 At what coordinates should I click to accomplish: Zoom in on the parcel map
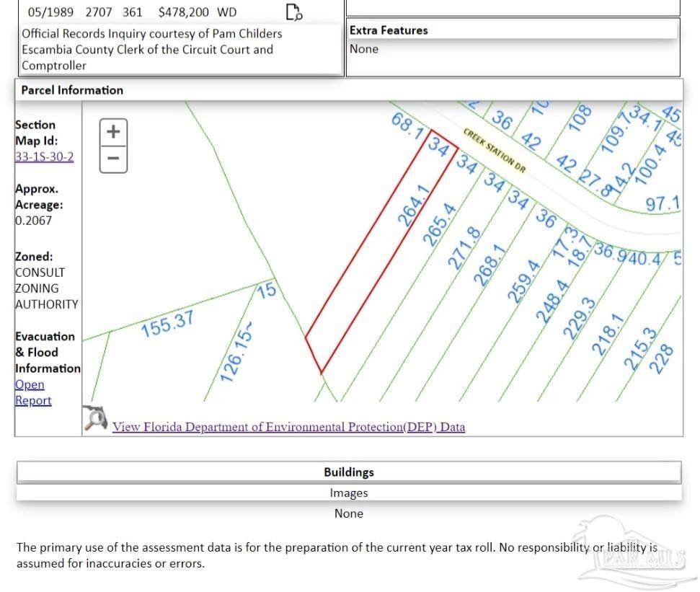[x=113, y=132]
